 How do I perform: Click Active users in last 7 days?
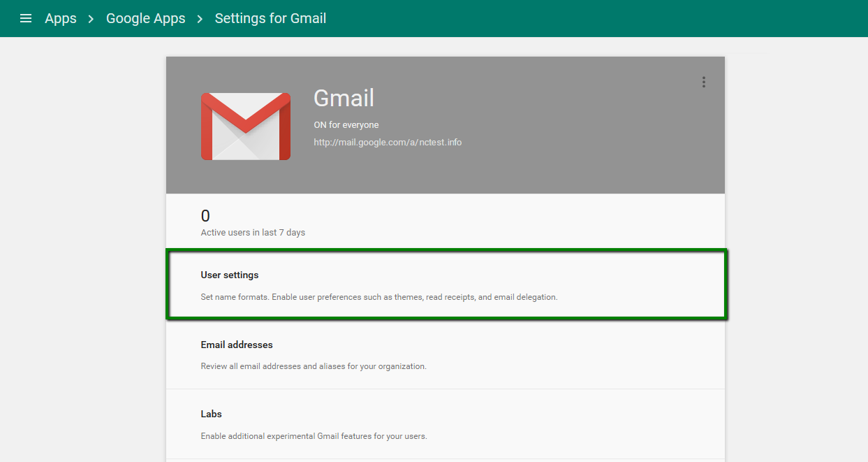253,232
